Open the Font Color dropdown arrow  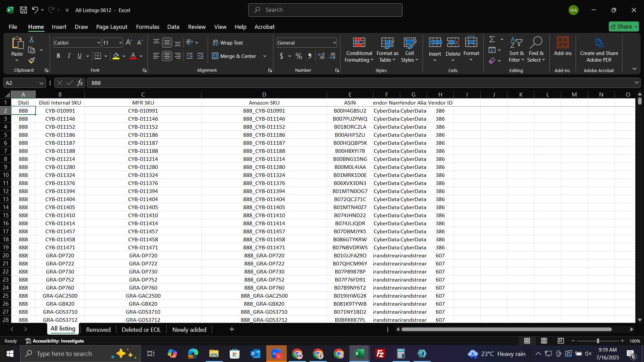point(141,56)
